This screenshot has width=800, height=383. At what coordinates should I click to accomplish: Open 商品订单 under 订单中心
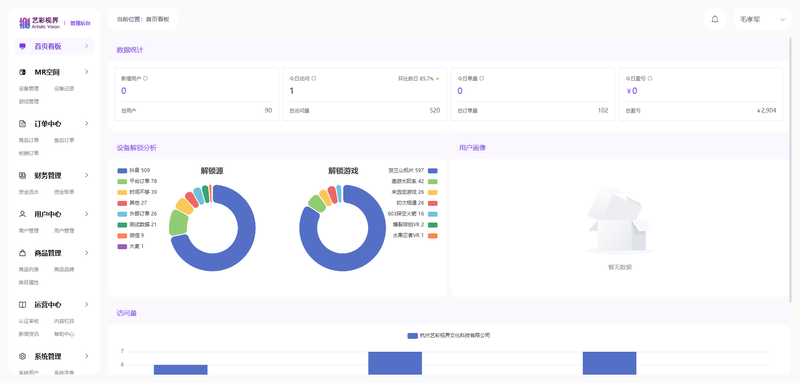point(29,140)
